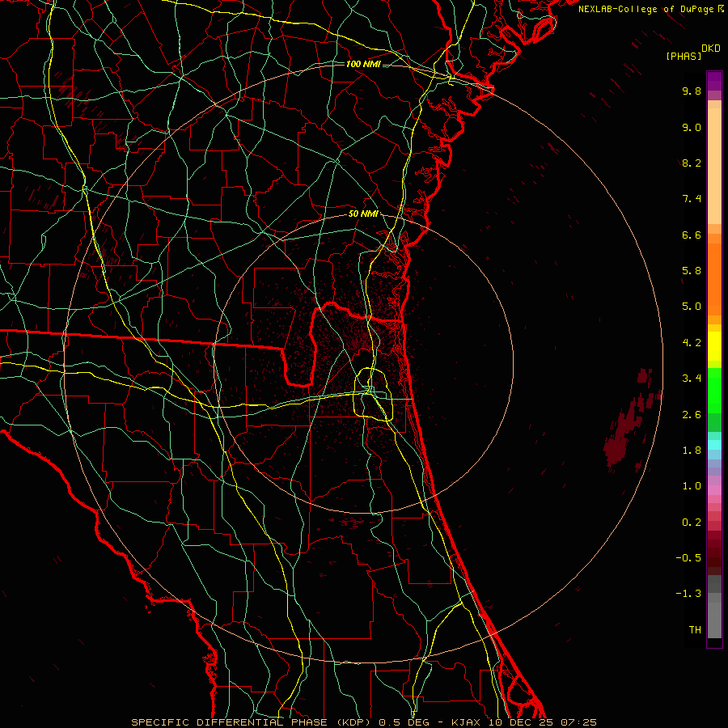This screenshot has width=728, height=728.
Task: Click the 5.0 value on color scale
Action: [x=692, y=307]
